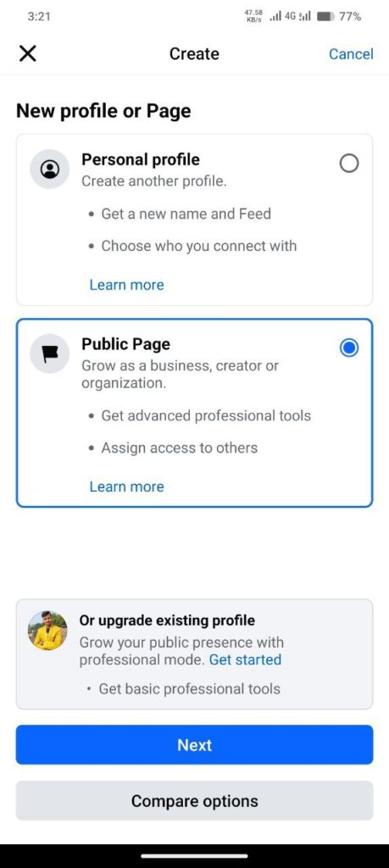The height and width of the screenshot is (868, 389).
Task: Tap the profile photo in upgrade card
Action: [47, 631]
